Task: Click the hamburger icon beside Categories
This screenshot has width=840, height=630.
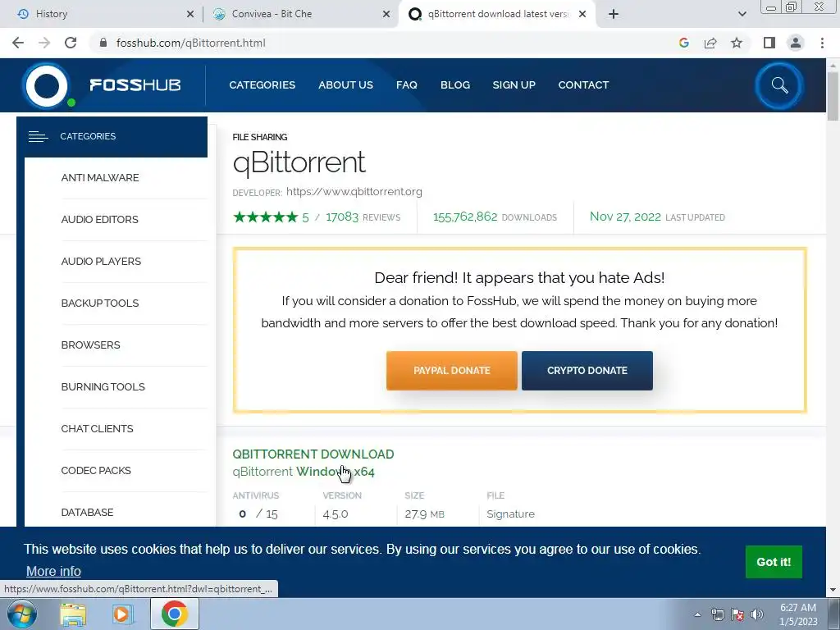Action: click(38, 137)
